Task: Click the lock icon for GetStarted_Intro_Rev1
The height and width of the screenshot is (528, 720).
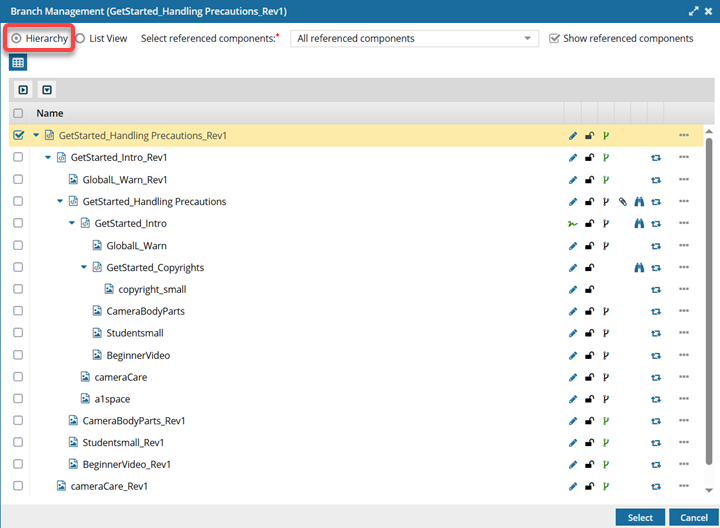Action: tap(589, 158)
